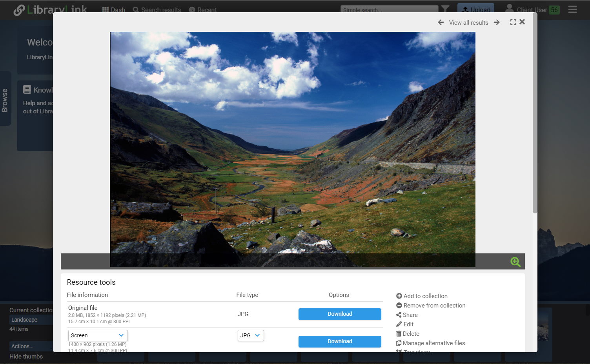This screenshot has width=590, height=364.
Task: Click the Remove from collection minus icon
Action: pyautogui.click(x=399, y=306)
